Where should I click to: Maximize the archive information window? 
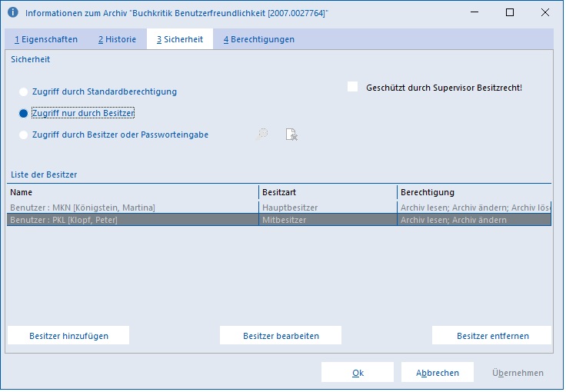(x=510, y=12)
